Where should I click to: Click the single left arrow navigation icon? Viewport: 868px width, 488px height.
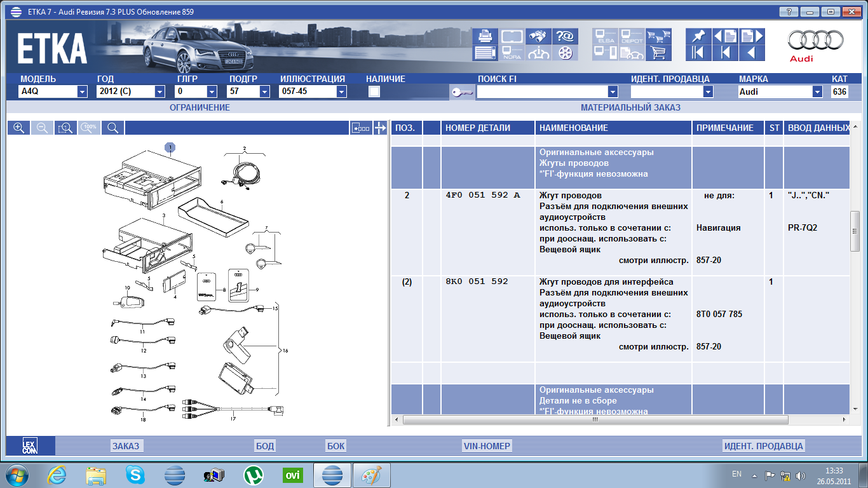(751, 53)
